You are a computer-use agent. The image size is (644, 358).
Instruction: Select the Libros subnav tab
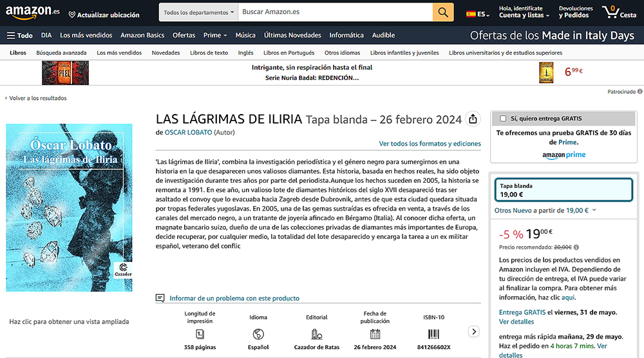click(x=18, y=53)
